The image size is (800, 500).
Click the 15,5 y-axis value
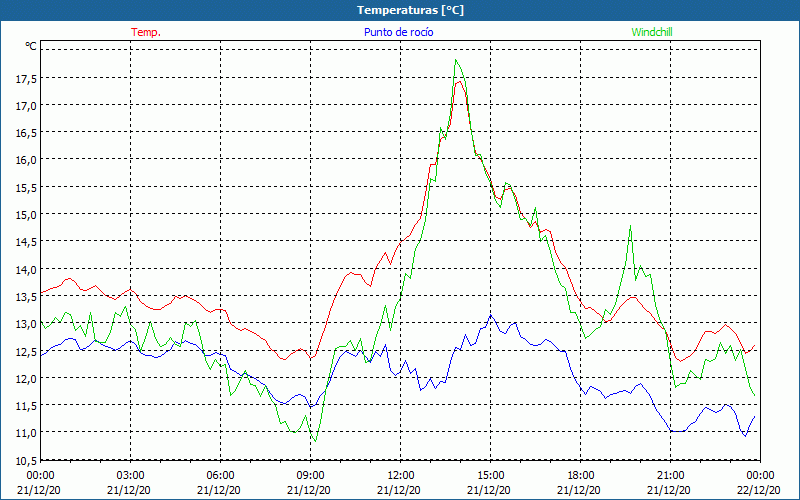click(x=27, y=187)
